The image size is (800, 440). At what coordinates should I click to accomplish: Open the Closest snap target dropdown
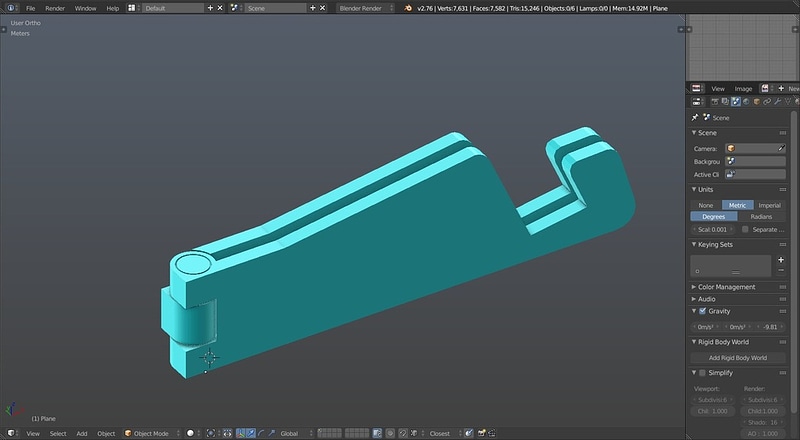click(x=445, y=433)
